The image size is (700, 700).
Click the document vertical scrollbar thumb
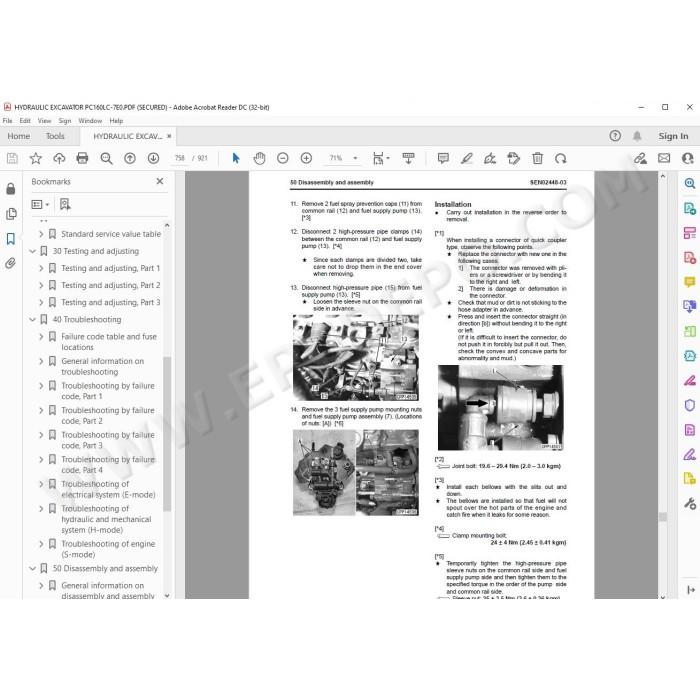tap(663, 517)
